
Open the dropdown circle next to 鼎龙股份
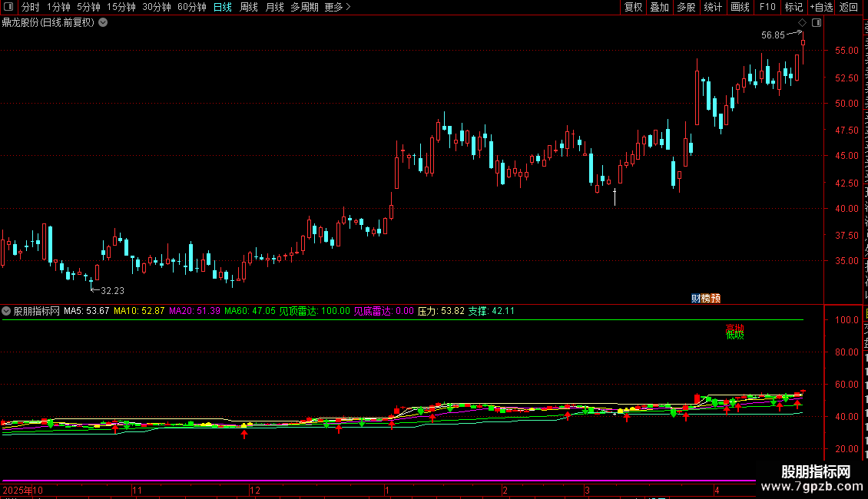coord(103,23)
